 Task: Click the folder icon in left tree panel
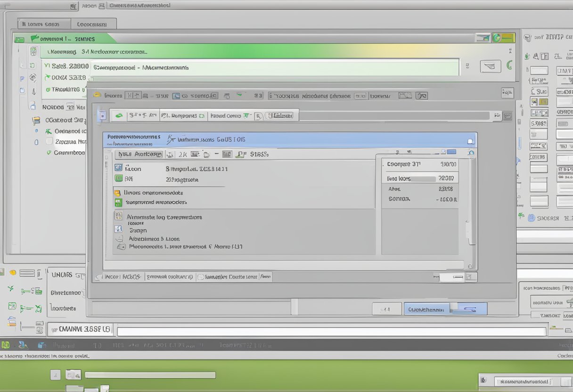click(x=36, y=120)
